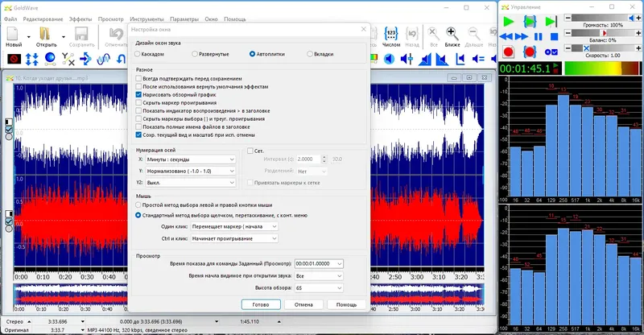644x335 pixels.
Task: Open the Эффекты menu
Action: 80,18
